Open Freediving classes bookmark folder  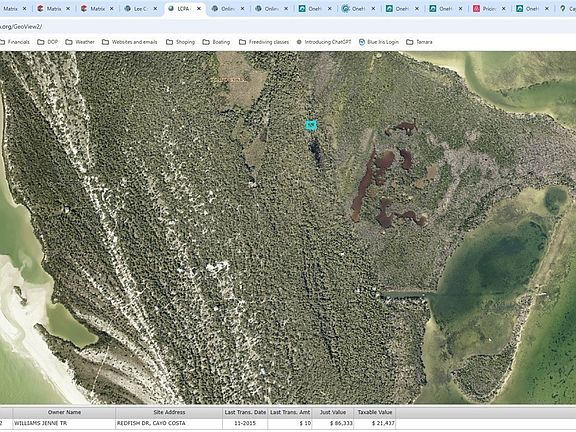click(x=264, y=42)
